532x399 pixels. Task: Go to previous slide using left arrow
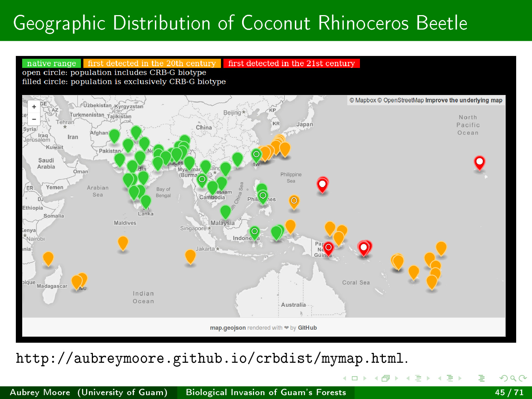tap(344, 378)
